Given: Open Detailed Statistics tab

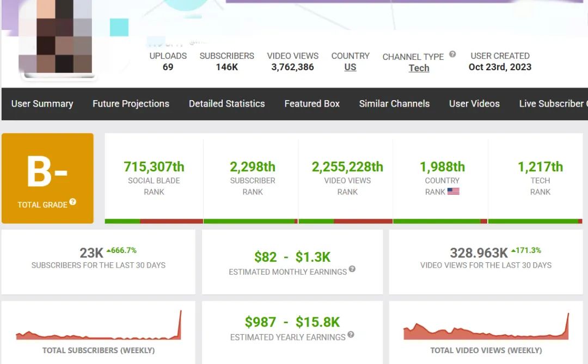Looking at the screenshot, I should tap(226, 104).
